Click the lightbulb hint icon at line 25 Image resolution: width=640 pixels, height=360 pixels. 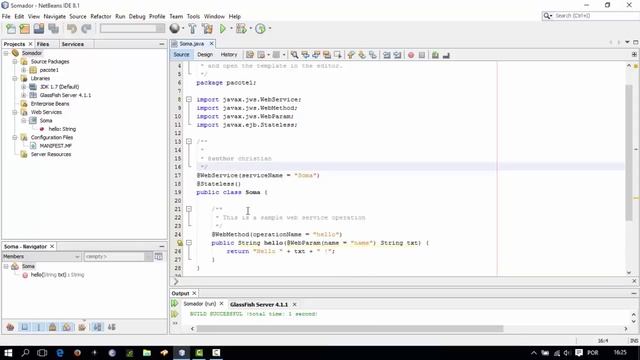[x=180, y=243]
